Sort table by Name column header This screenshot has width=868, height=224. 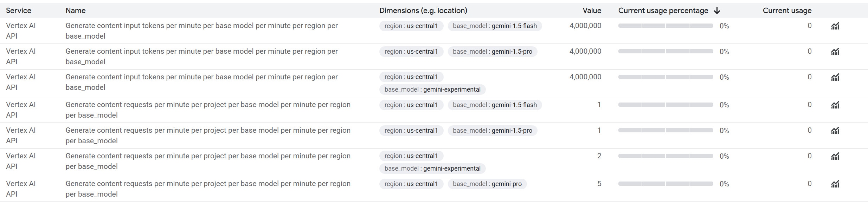76,11
